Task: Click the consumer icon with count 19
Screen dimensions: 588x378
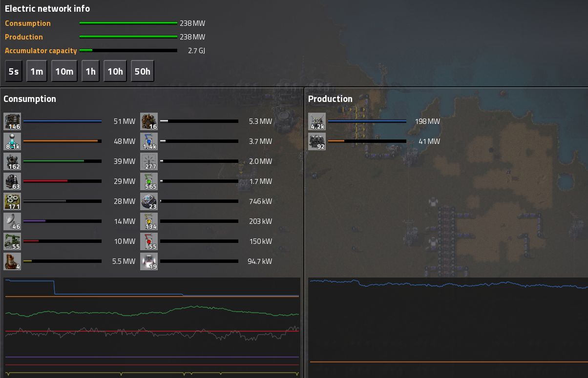Action: point(149,261)
